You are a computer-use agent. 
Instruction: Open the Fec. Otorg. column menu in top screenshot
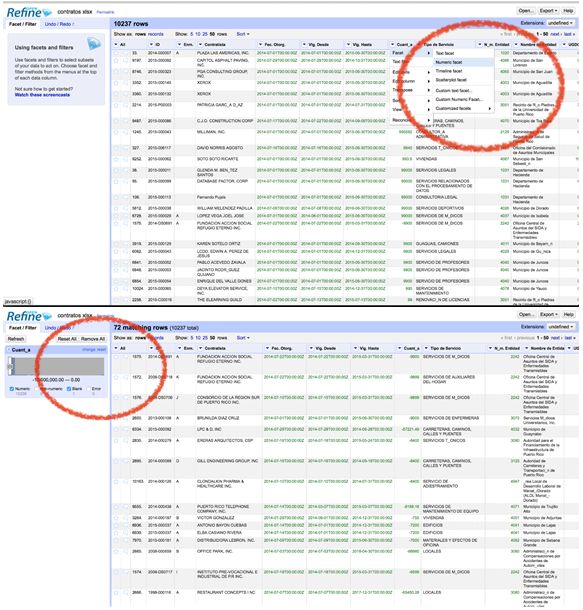pyautogui.click(x=261, y=45)
